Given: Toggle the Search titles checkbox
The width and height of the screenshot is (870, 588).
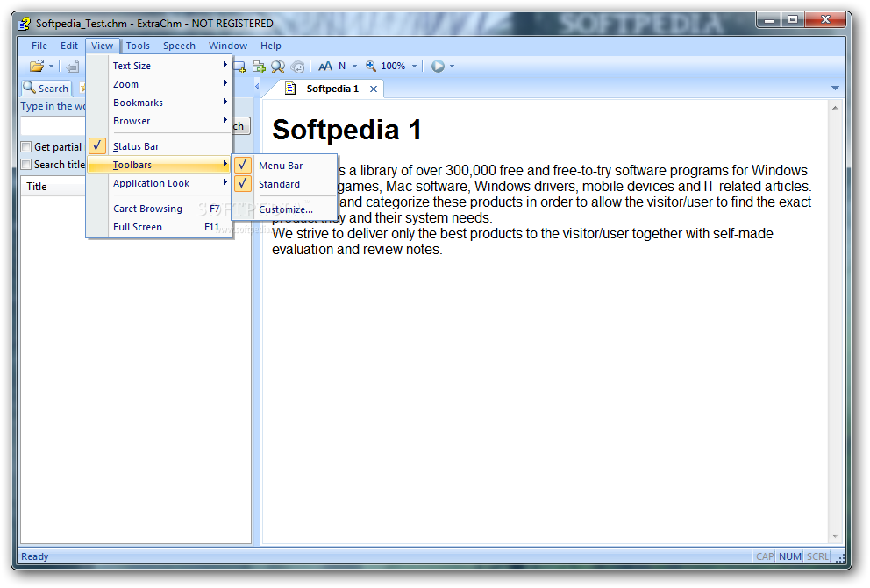Looking at the screenshot, I should coord(25,165).
